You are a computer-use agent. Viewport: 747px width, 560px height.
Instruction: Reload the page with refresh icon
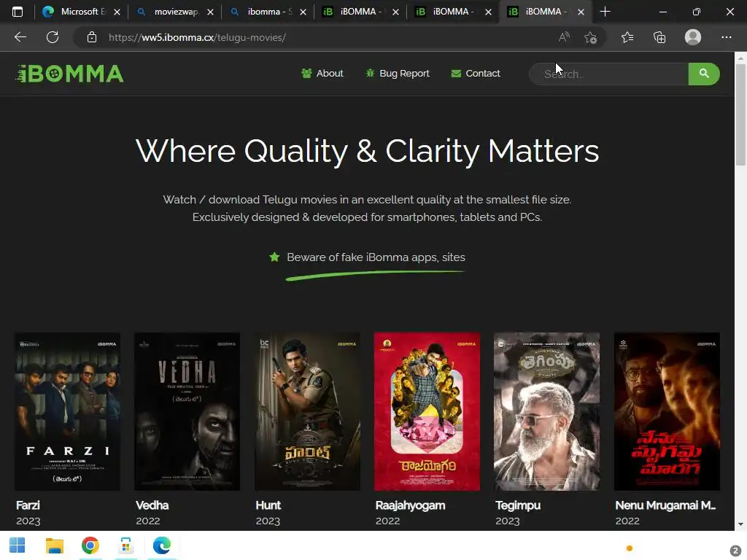[53, 37]
